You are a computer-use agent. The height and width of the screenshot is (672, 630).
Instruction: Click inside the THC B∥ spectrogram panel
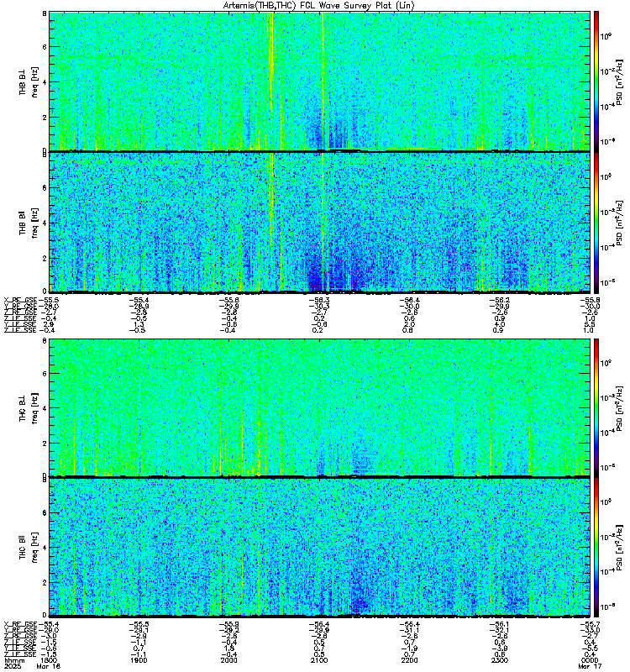pos(320,548)
